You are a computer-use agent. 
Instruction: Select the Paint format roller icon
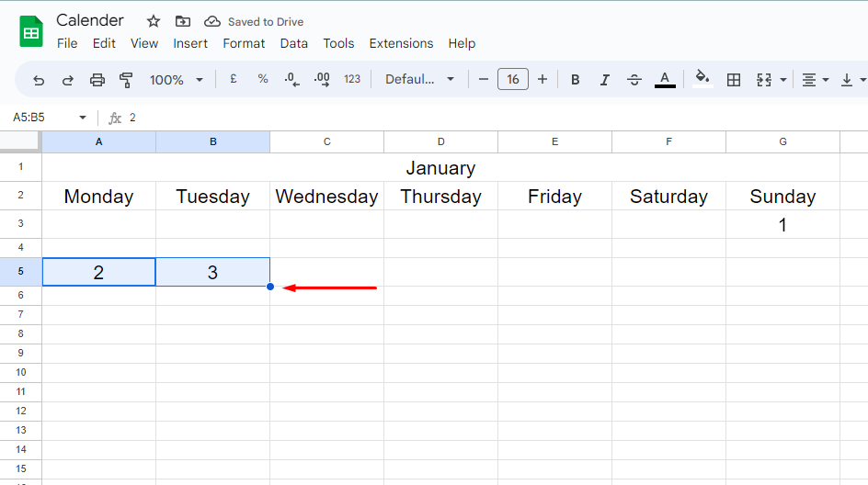pos(127,80)
